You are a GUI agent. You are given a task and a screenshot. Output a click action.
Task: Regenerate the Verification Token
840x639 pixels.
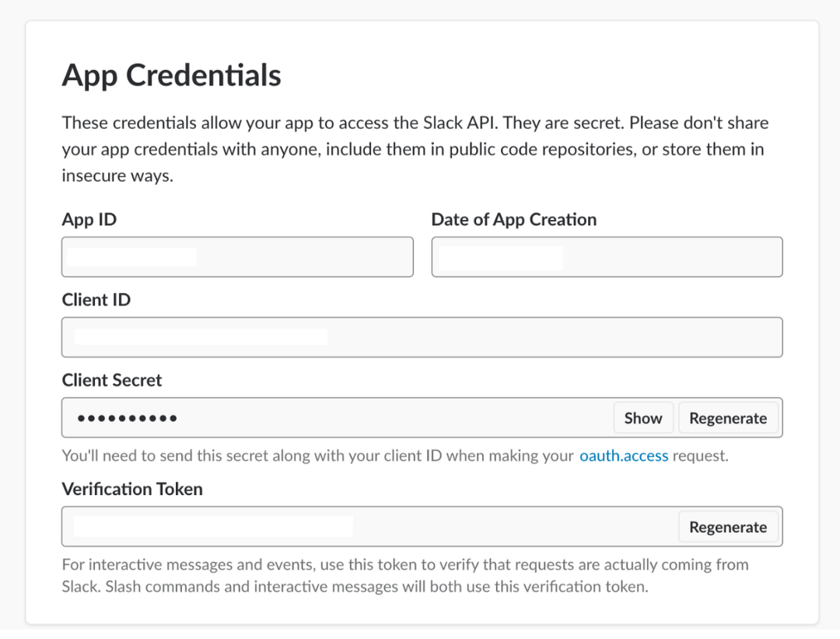(727, 527)
